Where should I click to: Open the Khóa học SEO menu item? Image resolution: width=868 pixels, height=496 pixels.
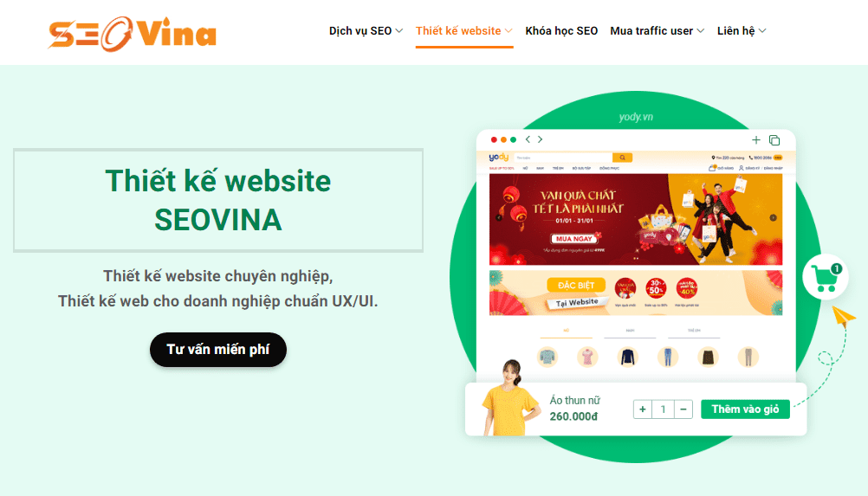pyautogui.click(x=561, y=31)
